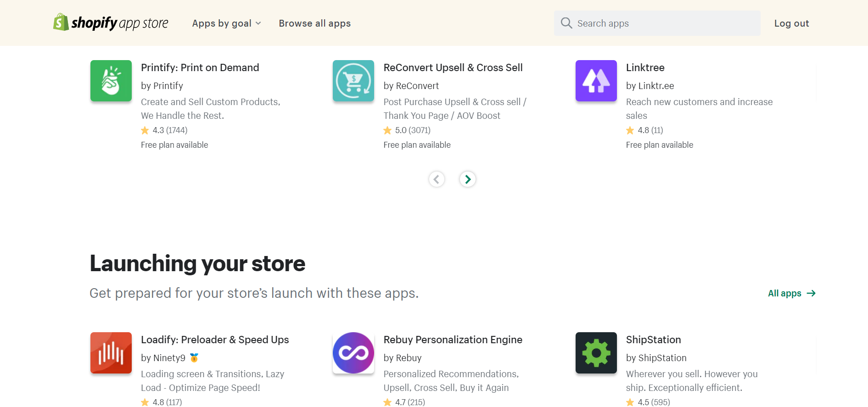Image resolution: width=868 pixels, height=407 pixels.
Task: Open the Printify app icon
Action: (111, 81)
